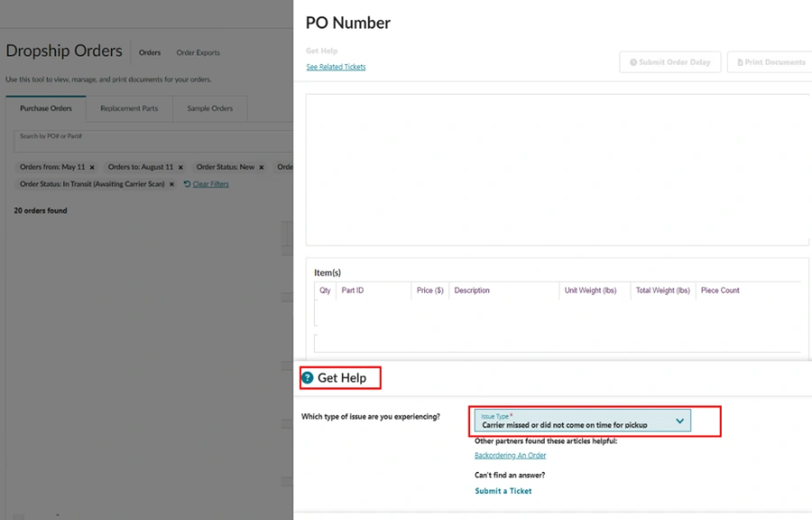Click the Total Weight (lbs) column header
Viewport: 812px width, 520px height.
[x=663, y=291]
